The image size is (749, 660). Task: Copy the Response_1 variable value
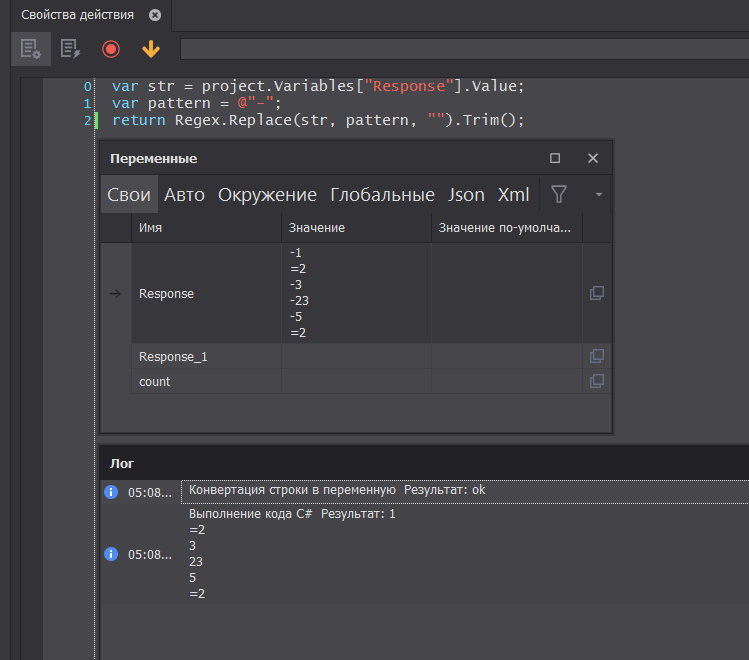coord(596,356)
